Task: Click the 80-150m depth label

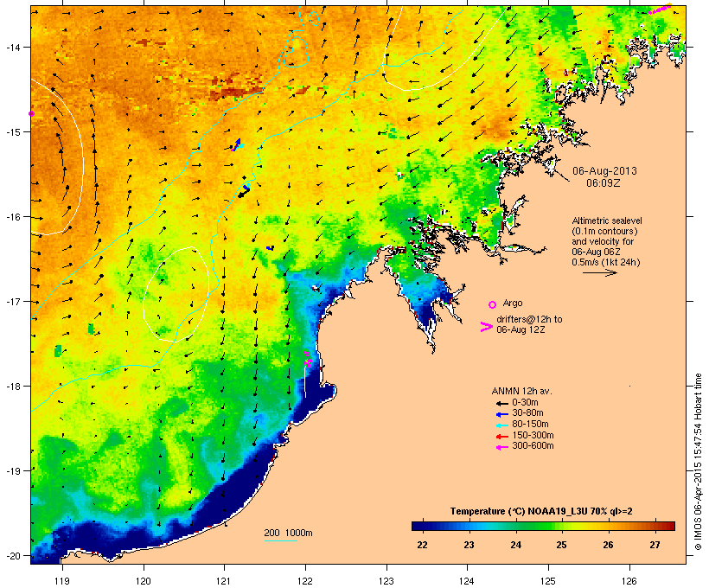Action: pos(530,425)
